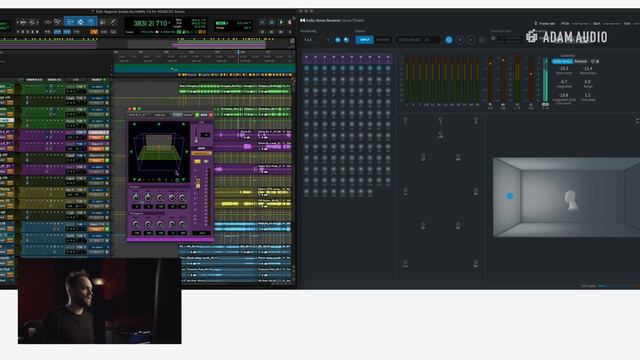Select the Scrubber tool in Pro Tools
The image size is (640, 360).
click(x=102, y=22)
